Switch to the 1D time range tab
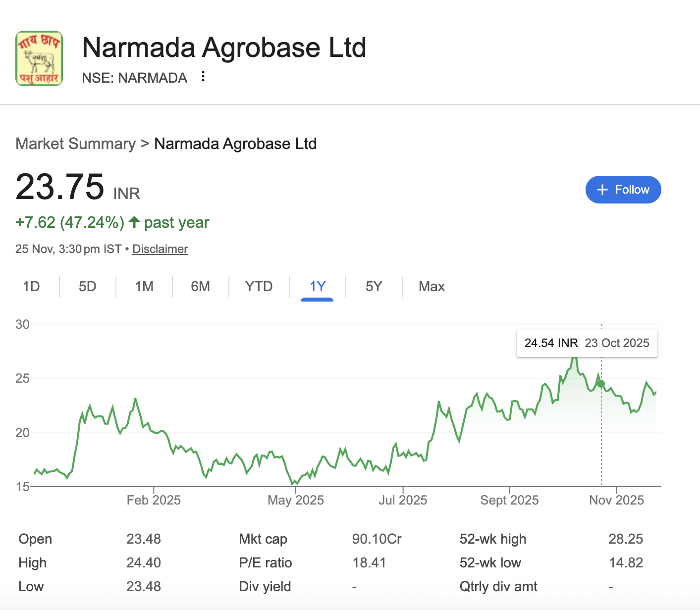The image size is (700, 610). pos(31,287)
